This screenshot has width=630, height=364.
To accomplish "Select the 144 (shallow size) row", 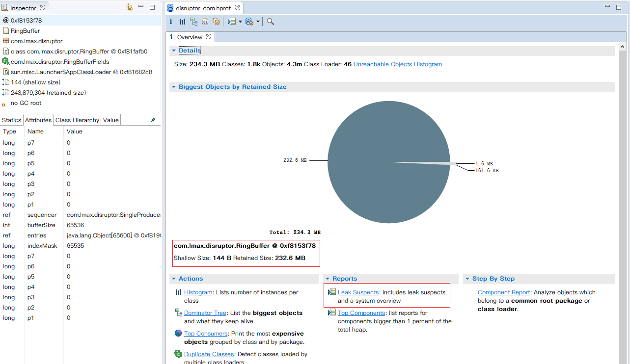I will click(x=81, y=82).
